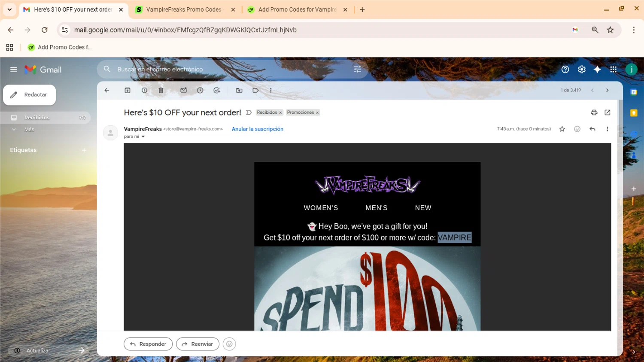Bookmark this page star
Viewport: 644px width, 362px height.
pyautogui.click(x=610, y=30)
